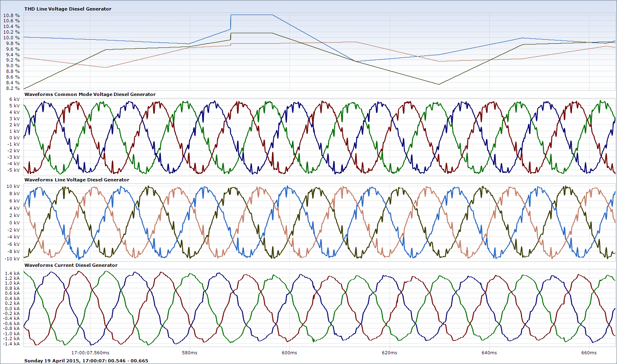The width and height of the screenshot is (617, 364).
Task: Click the '-8 kV' Line Voltage axis label
Action: tap(14, 251)
